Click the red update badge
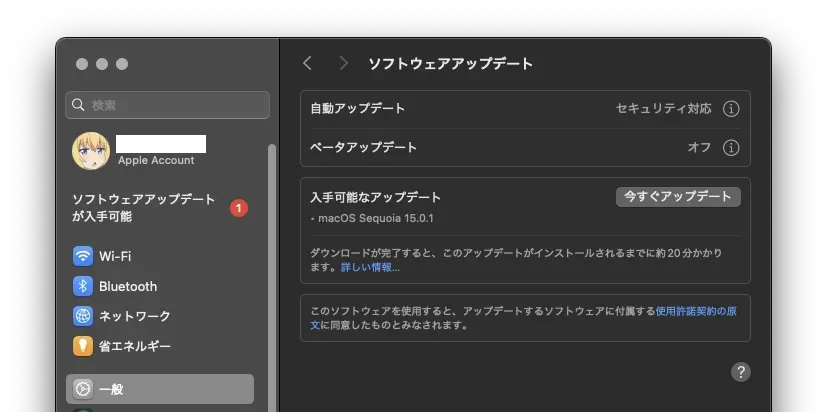 click(x=238, y=209)
